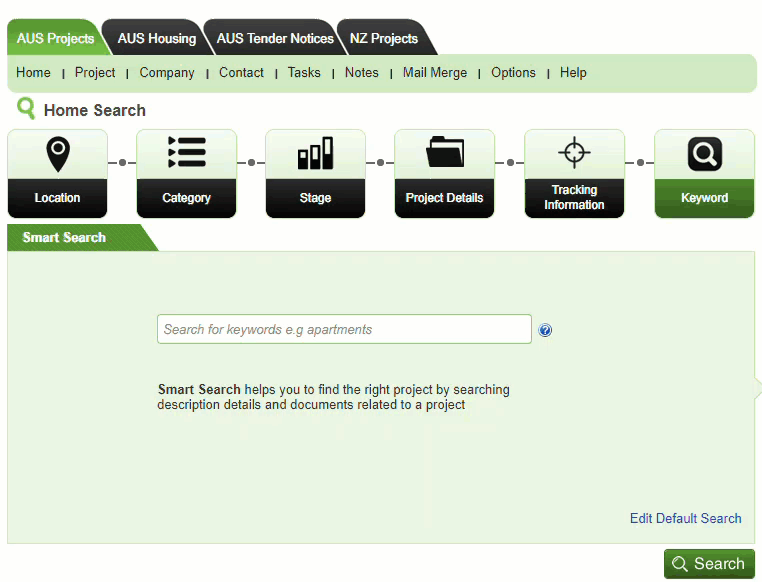Open the Location search step
This screenshot has width=762, height=582.
point(57,173)
